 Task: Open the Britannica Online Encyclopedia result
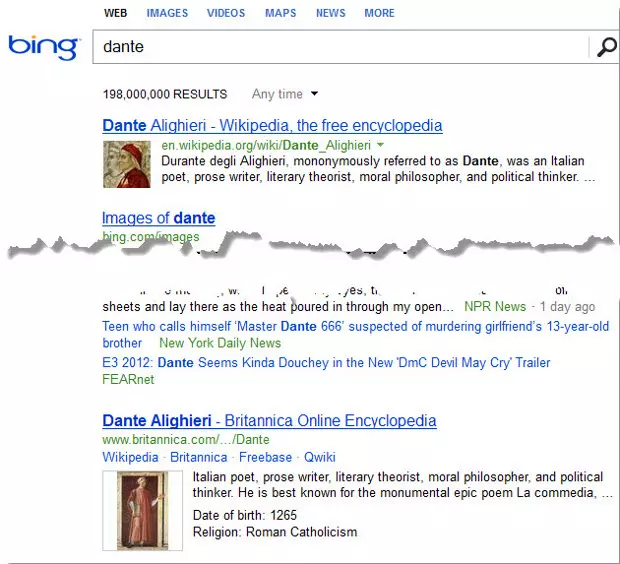[x=269, y=420]
